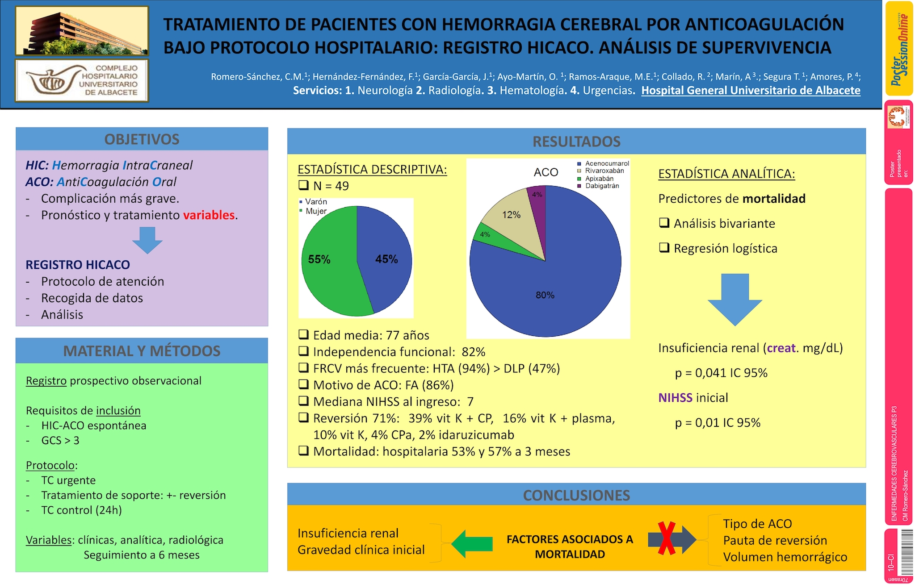Click 'Seguimiento a 6 meses' text
Viewport: 915px width, 588px height.
pos(142,555)
